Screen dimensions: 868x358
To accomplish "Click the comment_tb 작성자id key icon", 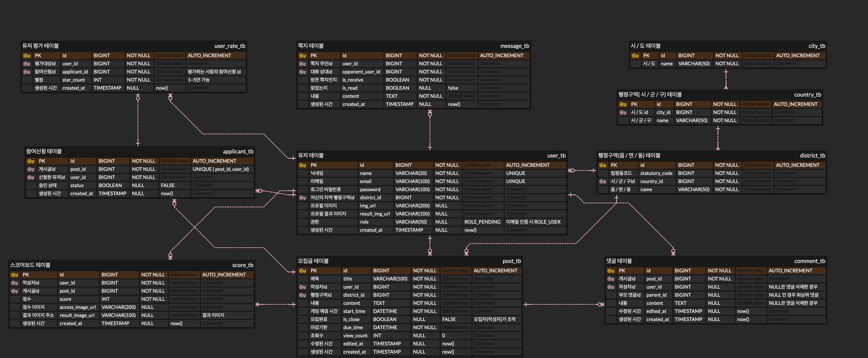I will [611, 287].
